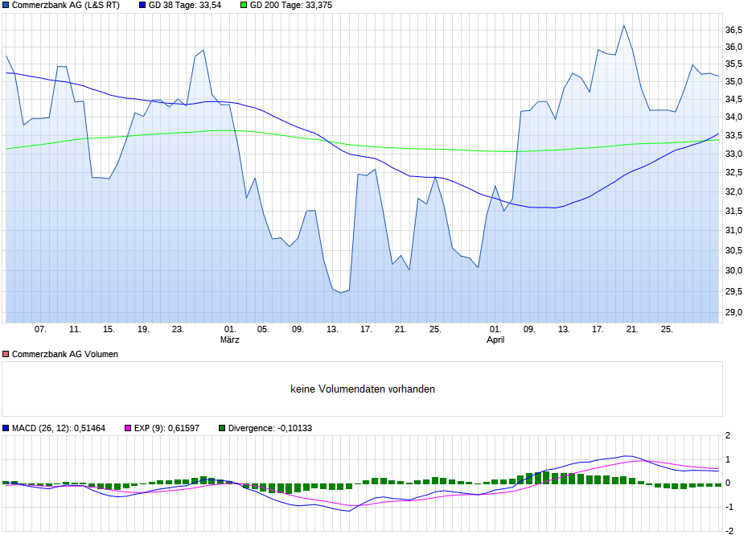Click the MACD axis value 1
This screenshot has width=756, height=539.
[728, 459]
